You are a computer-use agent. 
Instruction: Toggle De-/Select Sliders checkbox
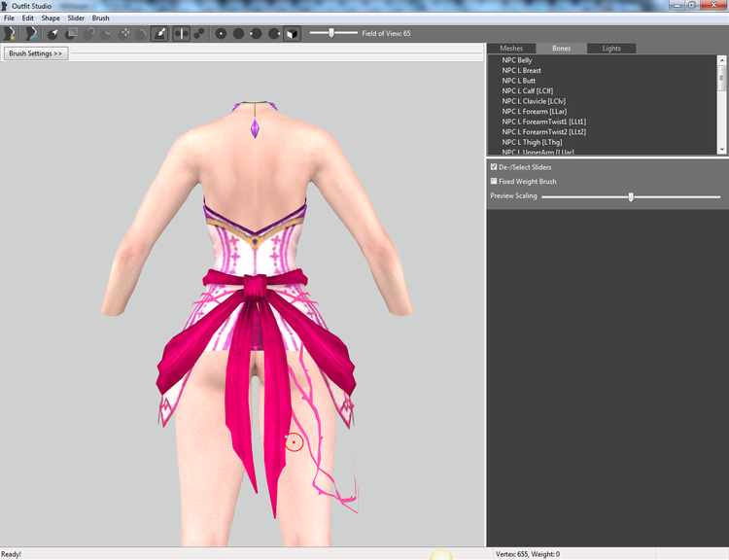click(x=494, y=166)
